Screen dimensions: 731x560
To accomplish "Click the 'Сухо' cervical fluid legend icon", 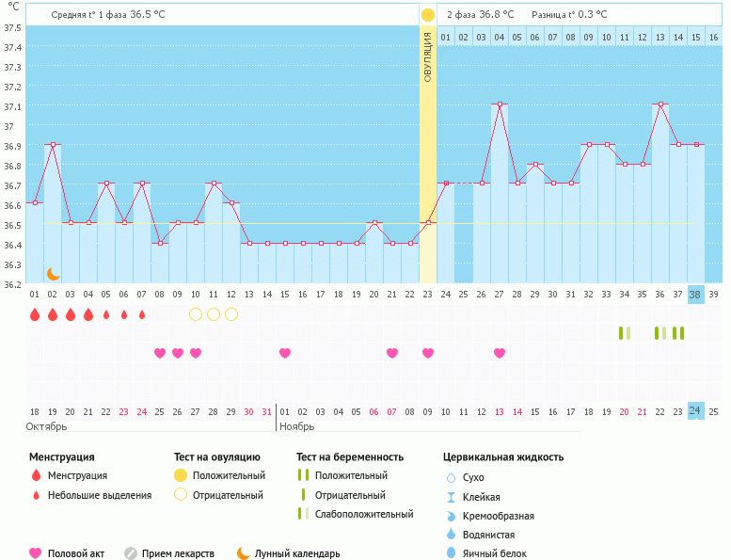I will pyautogui.click(x=451, y=477).
